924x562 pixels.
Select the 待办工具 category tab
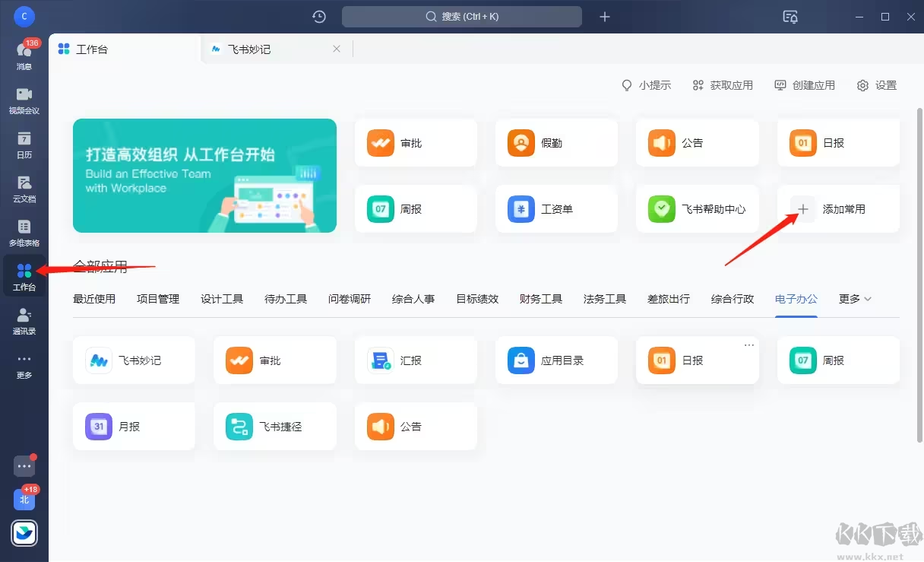click(286, 299)
